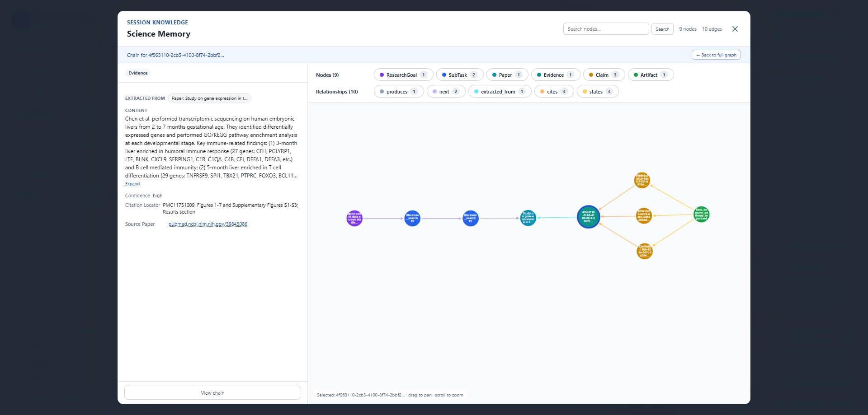
Task: Click the 'SESSION KNOWLEDGE' heading
Action: click(157, 22)
